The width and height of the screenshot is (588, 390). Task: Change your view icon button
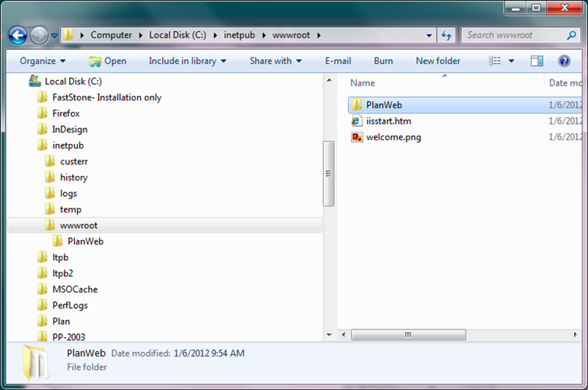pos(495,61)
